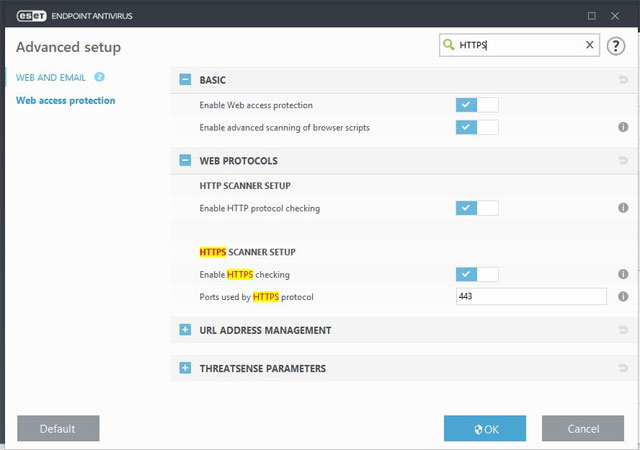Expand the URL ADDRESS MANAGEMENT section
This screenshot has height=450, width=640.
point(185,330)
